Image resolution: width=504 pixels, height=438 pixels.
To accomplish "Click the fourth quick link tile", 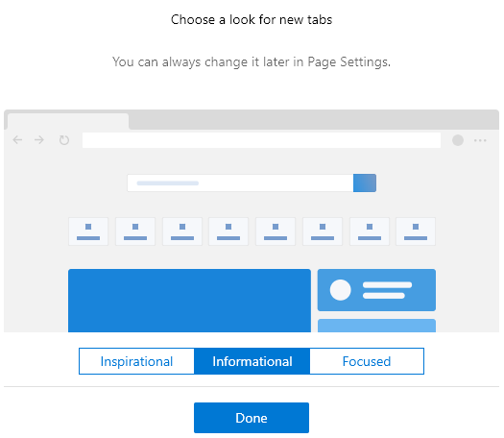I will [x=228, y=231].
